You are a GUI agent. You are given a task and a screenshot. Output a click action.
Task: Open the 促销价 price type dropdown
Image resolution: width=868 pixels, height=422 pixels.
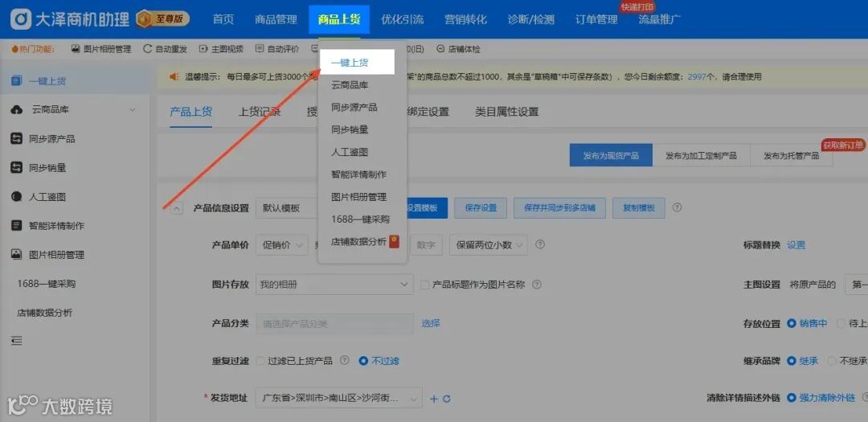[x=282, y=244]
